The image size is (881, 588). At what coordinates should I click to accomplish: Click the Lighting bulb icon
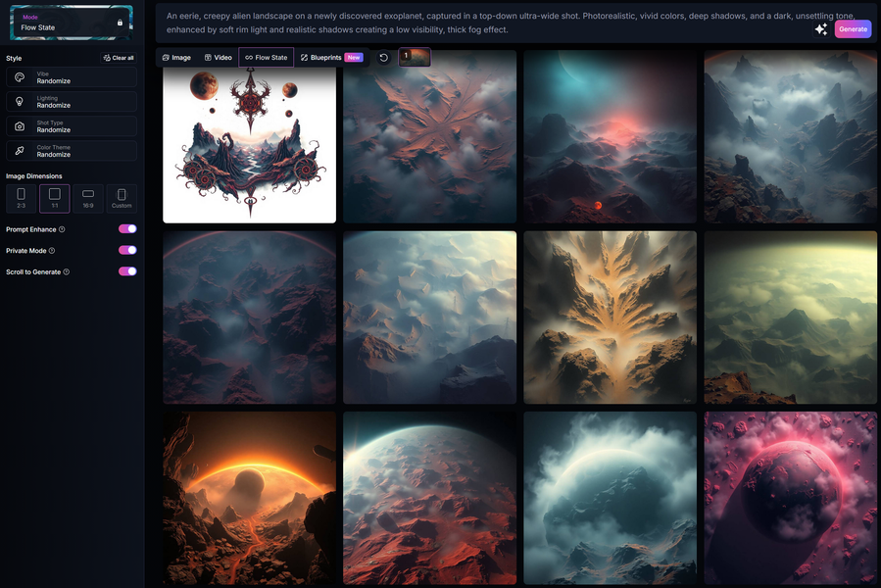20,102
